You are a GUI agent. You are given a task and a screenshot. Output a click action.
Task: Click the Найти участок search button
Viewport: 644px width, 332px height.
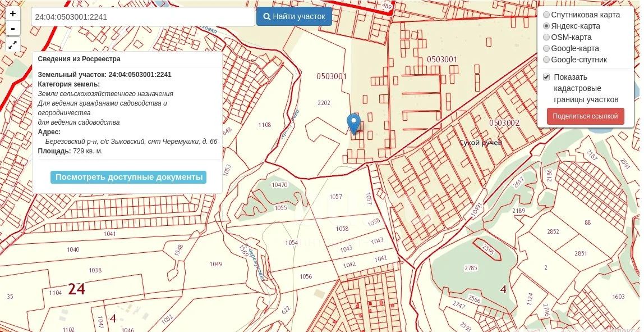(x=294, y=16)
